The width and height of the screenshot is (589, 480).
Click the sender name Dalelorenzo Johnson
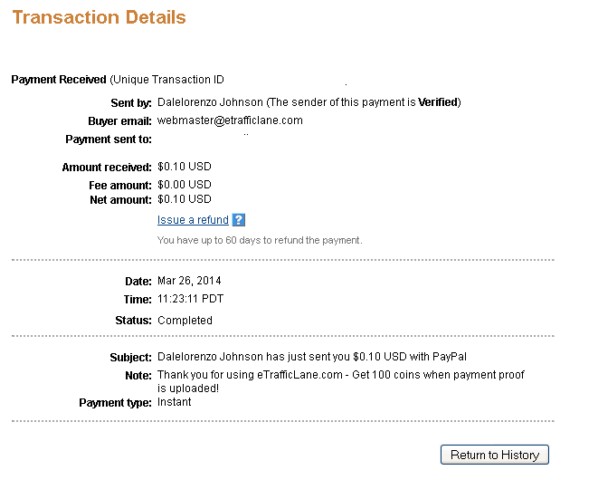(x=210, y=102)
